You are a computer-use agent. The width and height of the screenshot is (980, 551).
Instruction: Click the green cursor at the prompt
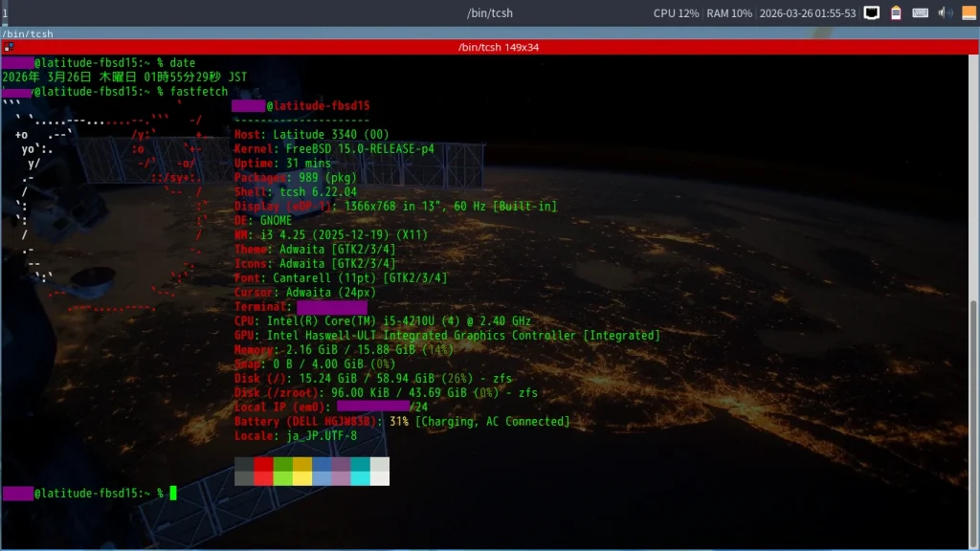(173, 493)
